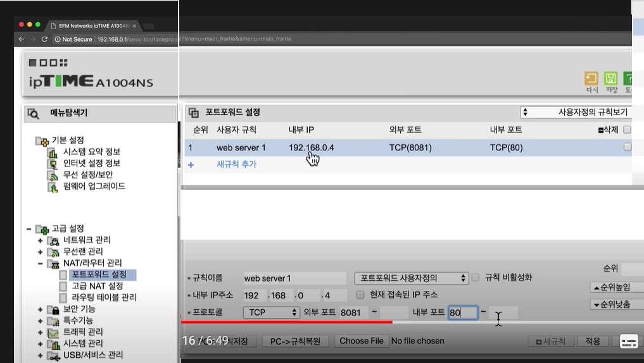This screenshot has width=644, height=363.
Task: Click the red video progress bar
Action: (285, 322)
